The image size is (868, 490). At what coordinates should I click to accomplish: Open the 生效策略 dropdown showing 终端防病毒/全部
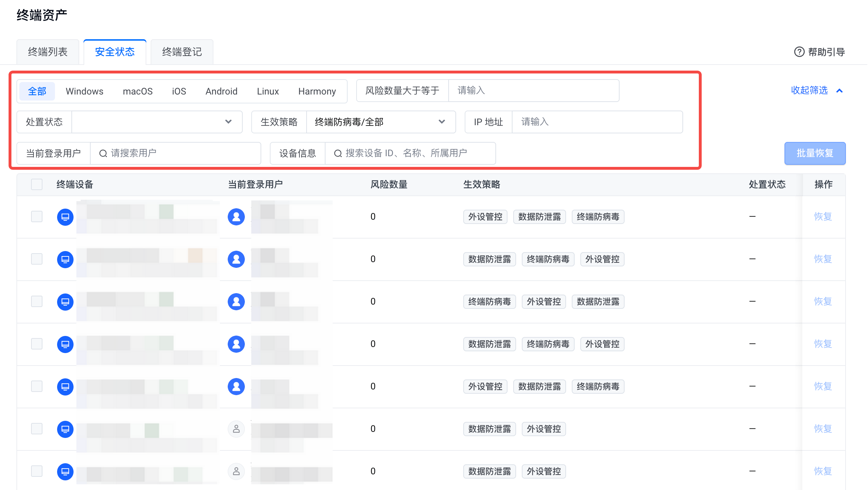[x=380, y=122]
